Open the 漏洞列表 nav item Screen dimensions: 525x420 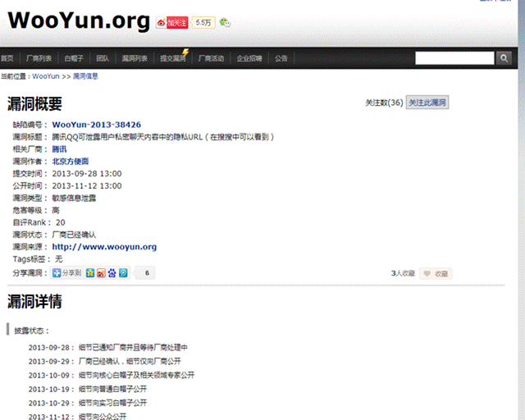pos(135,58)
